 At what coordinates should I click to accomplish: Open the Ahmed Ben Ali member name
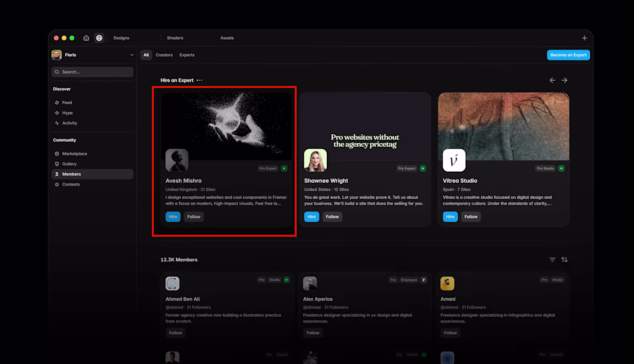point(183,299)
